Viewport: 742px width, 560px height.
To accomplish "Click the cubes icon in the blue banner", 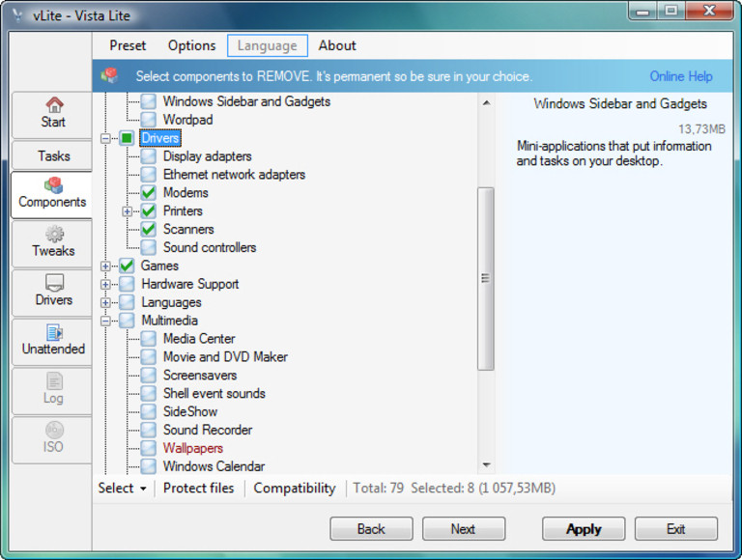I will (x=110, y=75).
